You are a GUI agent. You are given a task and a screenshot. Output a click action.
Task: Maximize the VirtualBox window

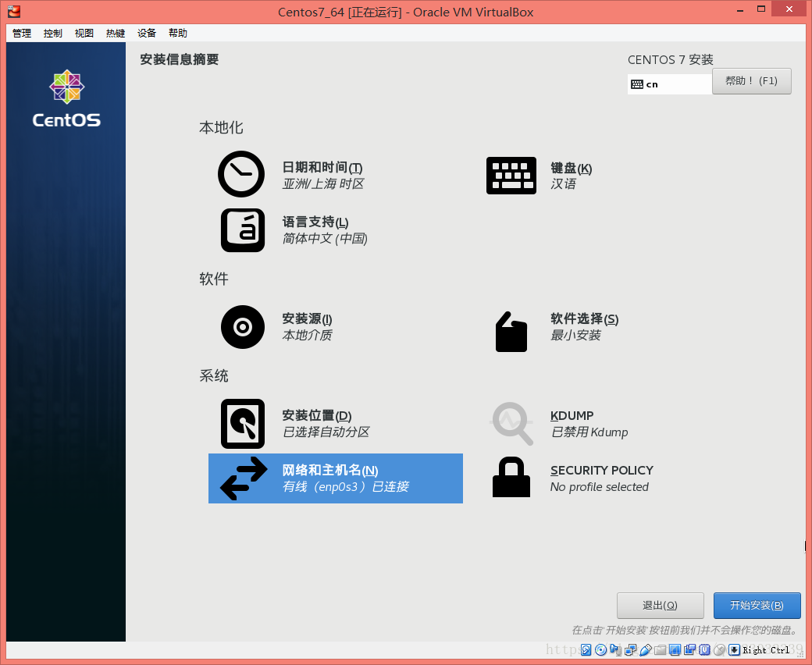click(x=760, y=9)
